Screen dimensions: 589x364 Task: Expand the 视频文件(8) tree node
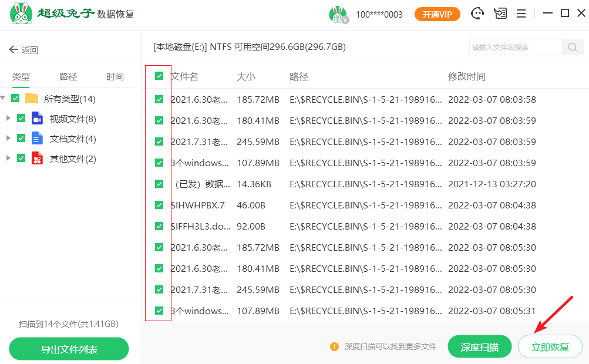coord(8,119)
